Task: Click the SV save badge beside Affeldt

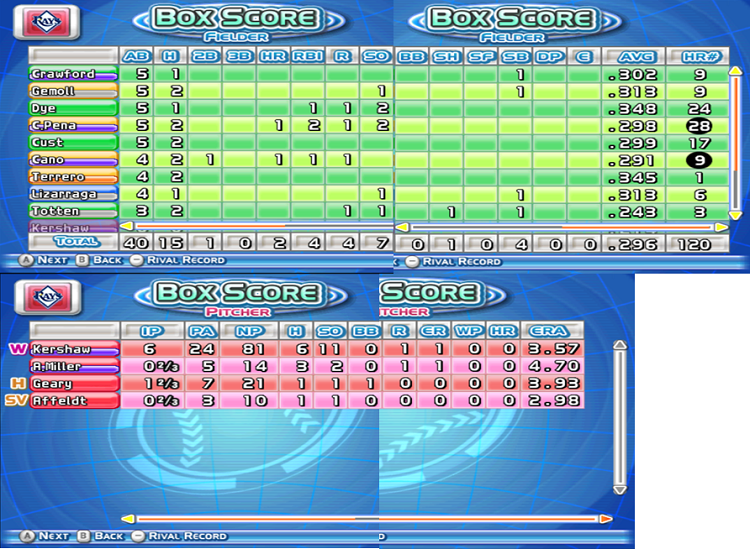Action: coord(16,400)
